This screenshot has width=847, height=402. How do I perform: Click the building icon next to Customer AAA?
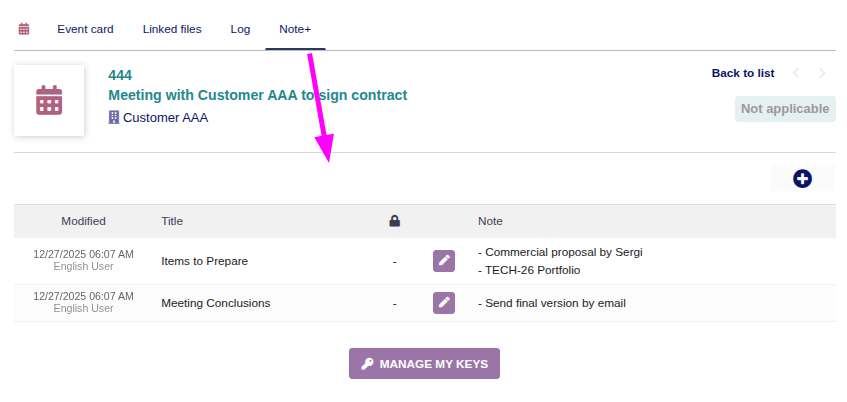click(x=114, y=117)
